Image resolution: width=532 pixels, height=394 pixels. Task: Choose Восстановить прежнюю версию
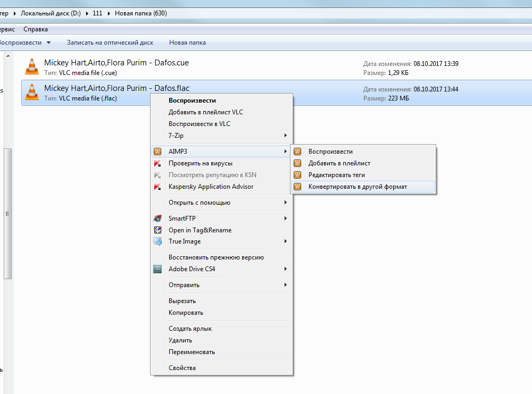221,257
